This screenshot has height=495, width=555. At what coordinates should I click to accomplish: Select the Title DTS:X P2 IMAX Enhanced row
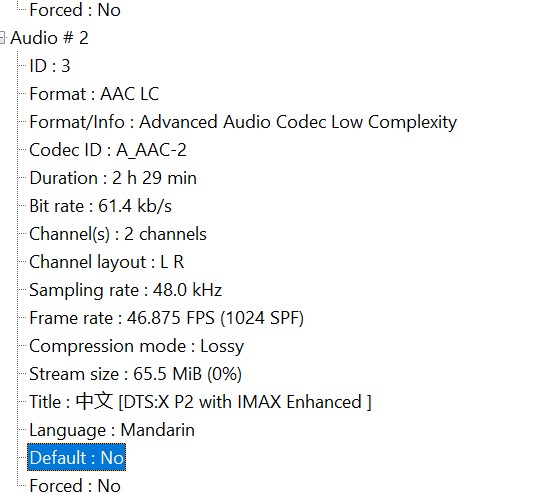coord(200,402)
